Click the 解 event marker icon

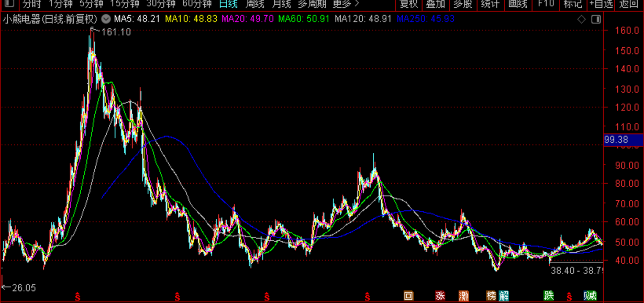pos(504,296)
